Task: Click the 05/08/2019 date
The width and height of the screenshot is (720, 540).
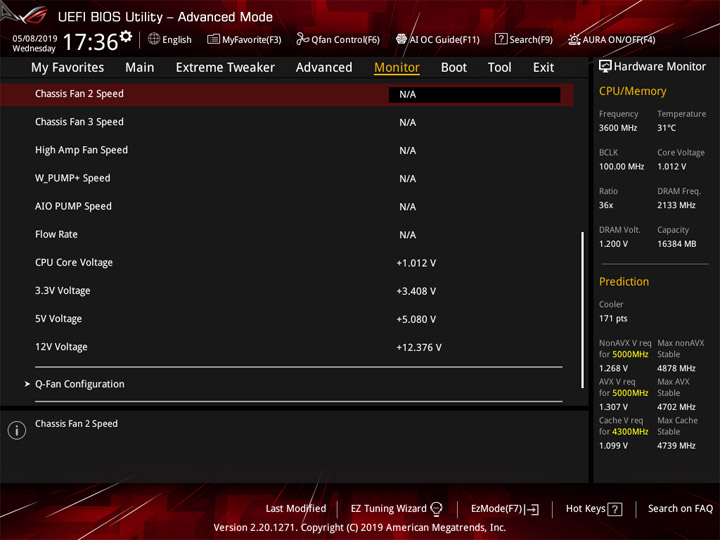Action: point(34,38)
